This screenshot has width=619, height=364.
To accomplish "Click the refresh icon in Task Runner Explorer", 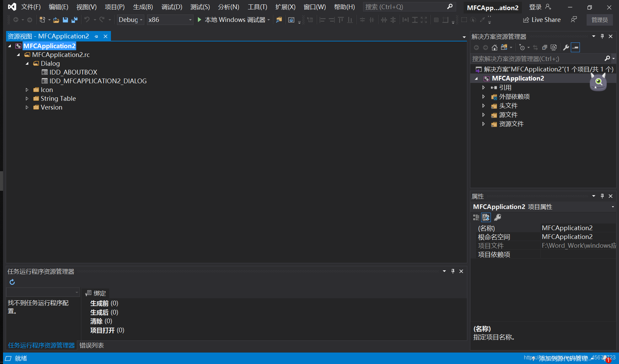I will coord(12,282).
